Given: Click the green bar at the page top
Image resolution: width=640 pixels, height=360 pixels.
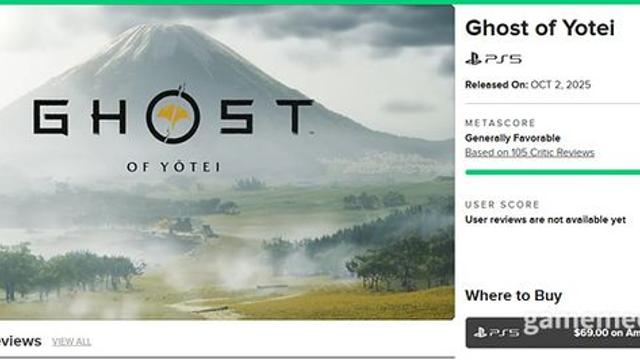Looking at the screenshot, I should 320,2.
